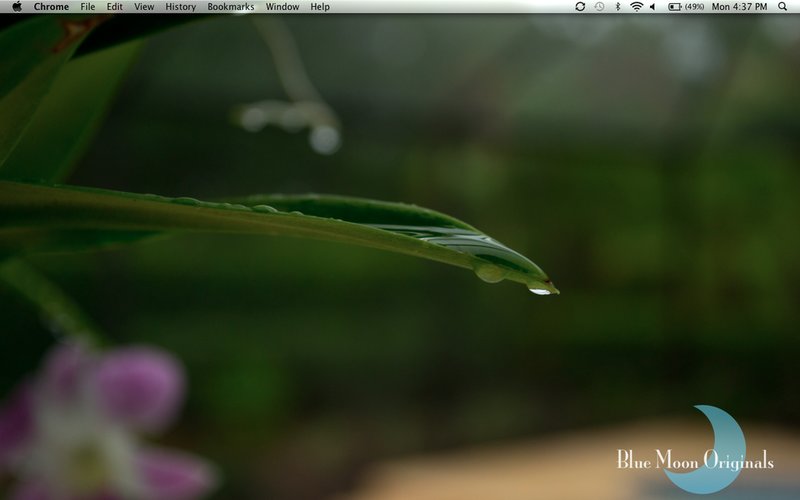The width and height of the screenshot is (800, 500).
Task: Open the Wi-Fi menu
Action: [x=636, y=7]
